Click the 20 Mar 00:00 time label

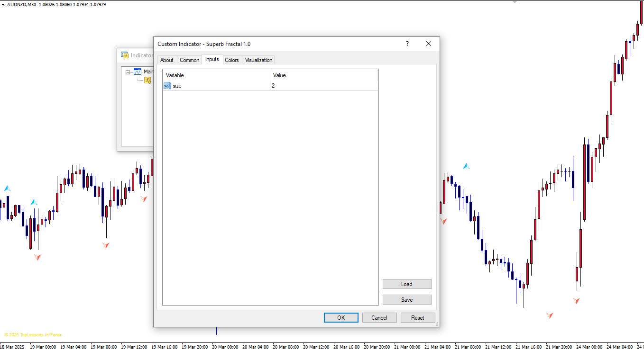226,347
